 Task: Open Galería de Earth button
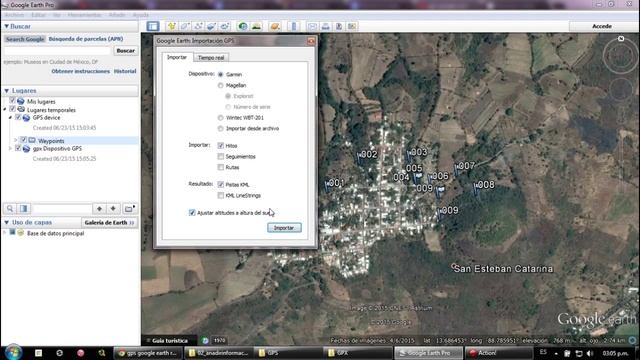(x=109, y=222)
